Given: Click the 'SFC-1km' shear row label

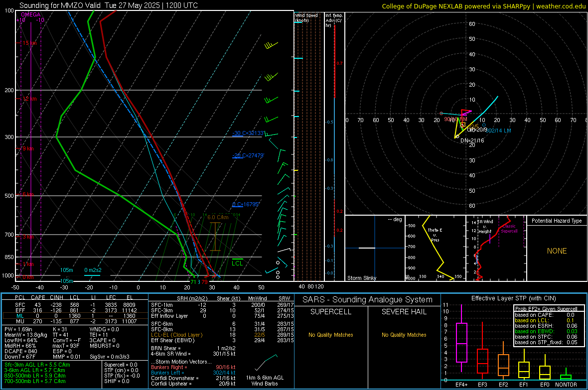Looking at the screenshot, I should tap(162, 305).
